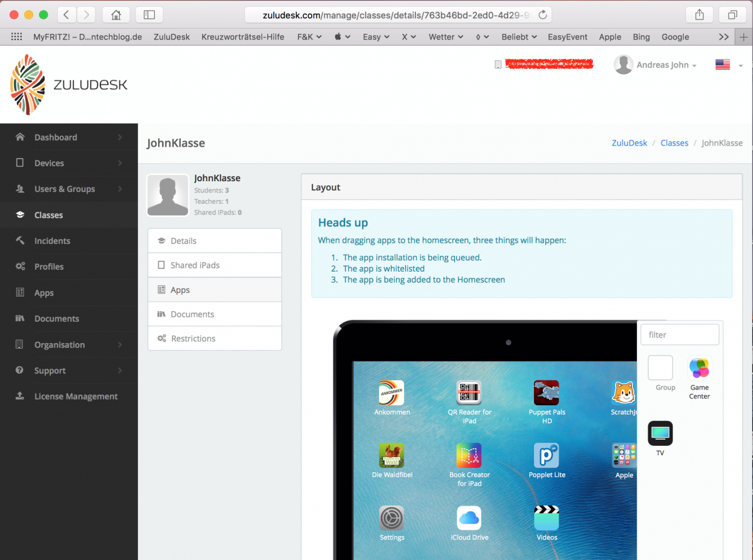Select the empty Group icon in panel
Viewport: 753px width, 560px height.
(660, 368)
